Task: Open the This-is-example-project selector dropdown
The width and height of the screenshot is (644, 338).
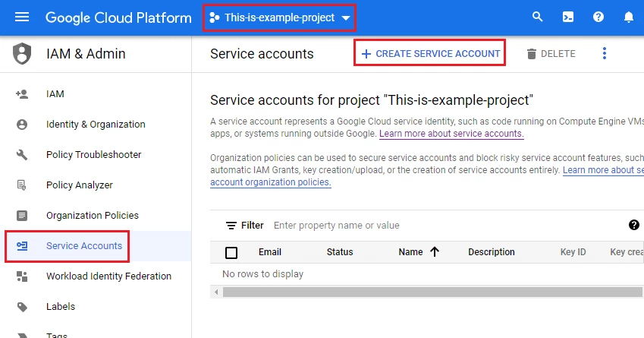Action: [x=279, y=17]
